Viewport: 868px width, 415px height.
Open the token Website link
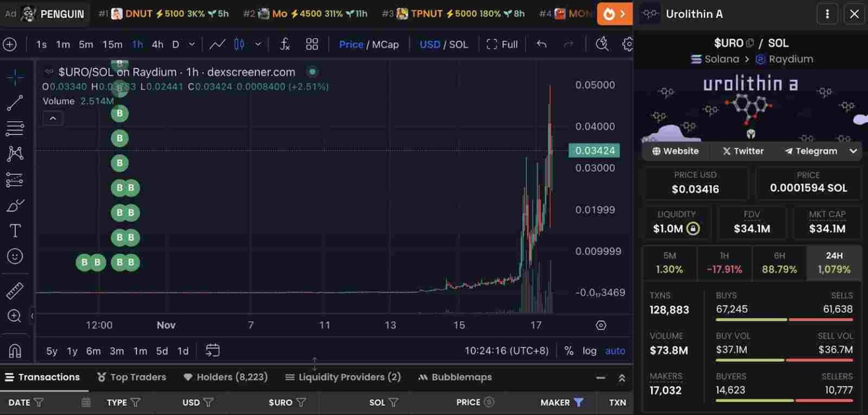(x=675, y=151)
